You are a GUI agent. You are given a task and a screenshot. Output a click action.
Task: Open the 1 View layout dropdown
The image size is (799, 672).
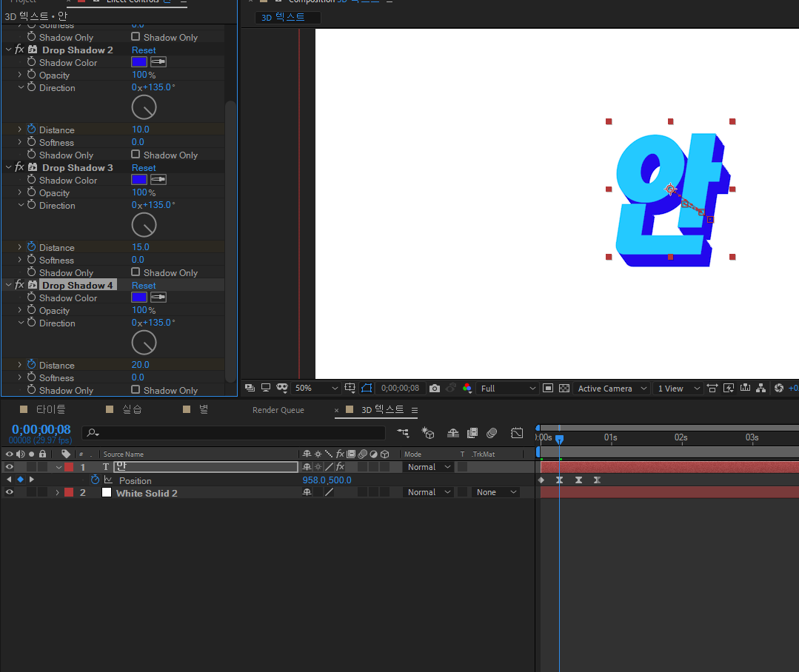pos(678,389)
